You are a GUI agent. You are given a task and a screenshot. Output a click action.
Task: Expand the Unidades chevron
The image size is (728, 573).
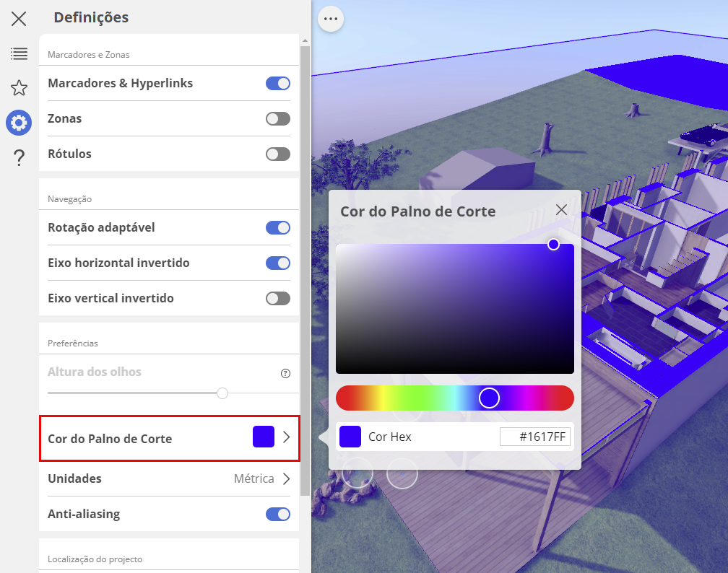(x=287, y=478)
